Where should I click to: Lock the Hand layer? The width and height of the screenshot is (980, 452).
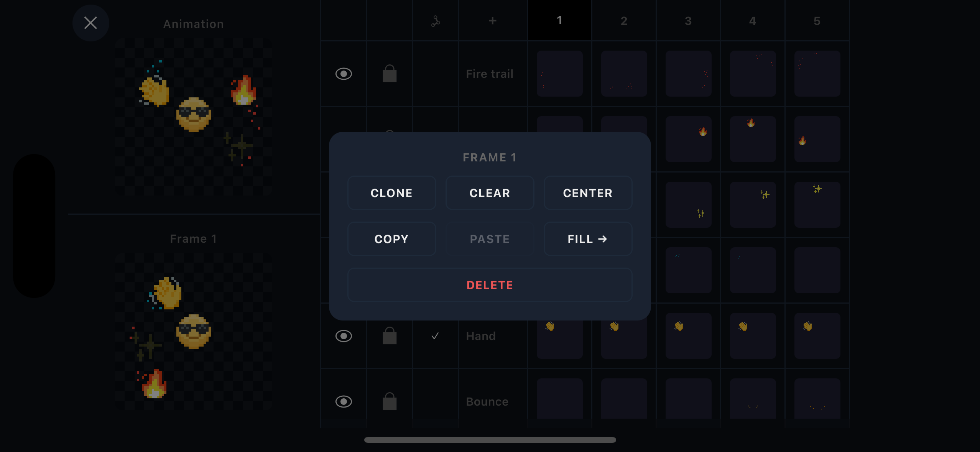[389, 336]
